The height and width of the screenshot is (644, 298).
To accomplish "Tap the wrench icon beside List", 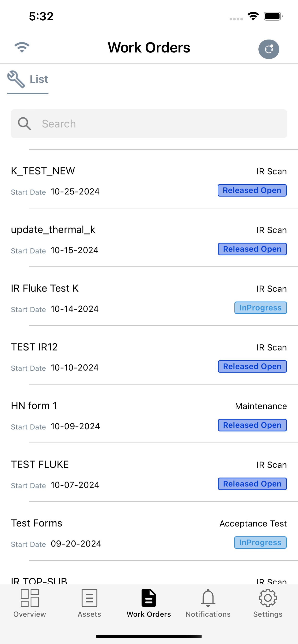I will click(16, 79).
